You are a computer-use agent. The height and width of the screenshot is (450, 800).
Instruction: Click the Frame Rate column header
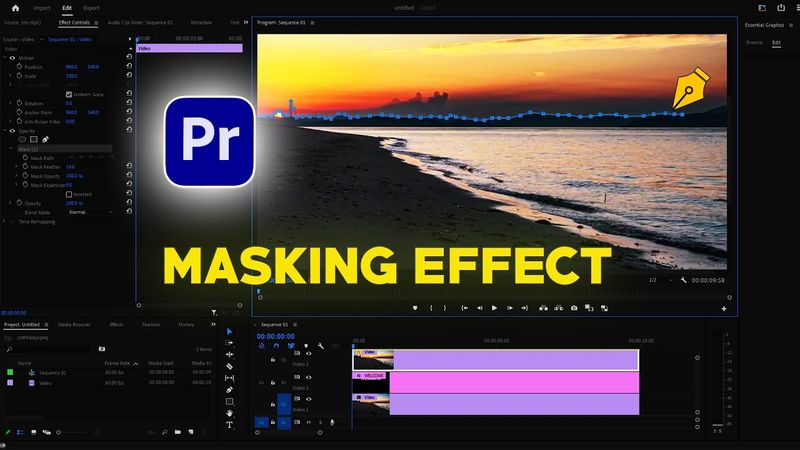(x=117, y=363)
